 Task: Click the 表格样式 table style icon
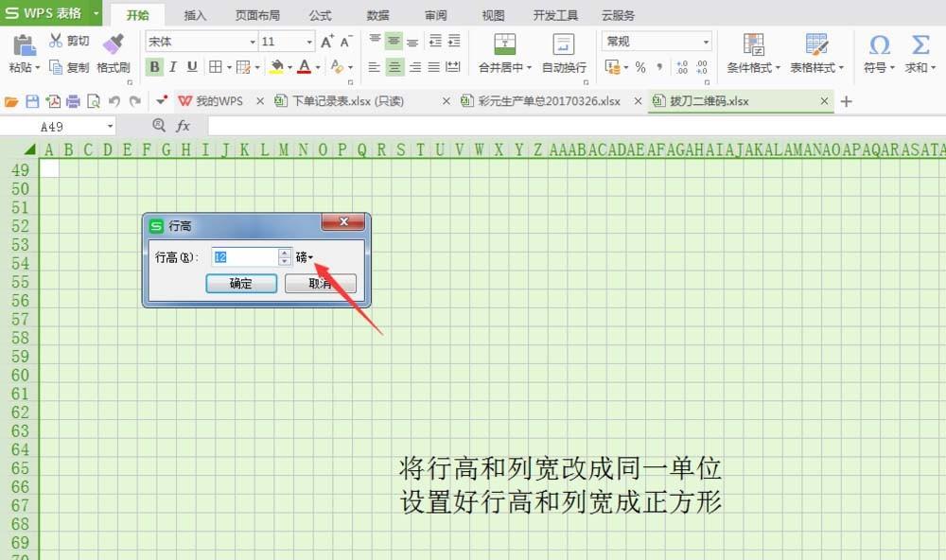[x=815, y=45]
